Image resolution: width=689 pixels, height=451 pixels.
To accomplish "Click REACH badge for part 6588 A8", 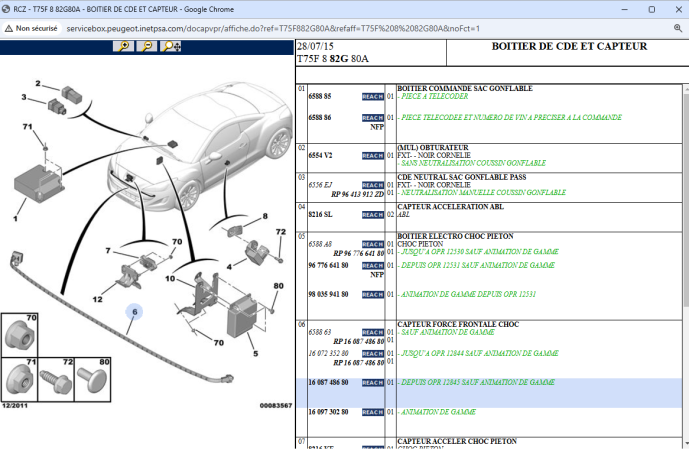I will pyautogui.click(x=373, y=244).
